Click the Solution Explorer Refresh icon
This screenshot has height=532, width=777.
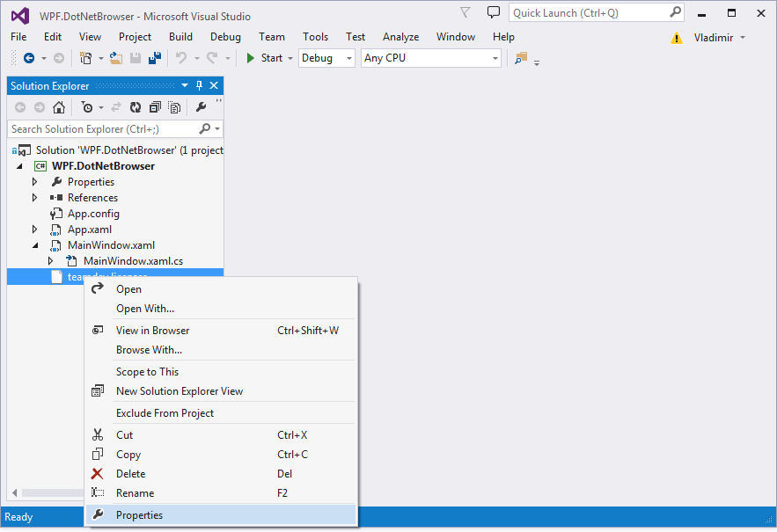pos(136,107)
